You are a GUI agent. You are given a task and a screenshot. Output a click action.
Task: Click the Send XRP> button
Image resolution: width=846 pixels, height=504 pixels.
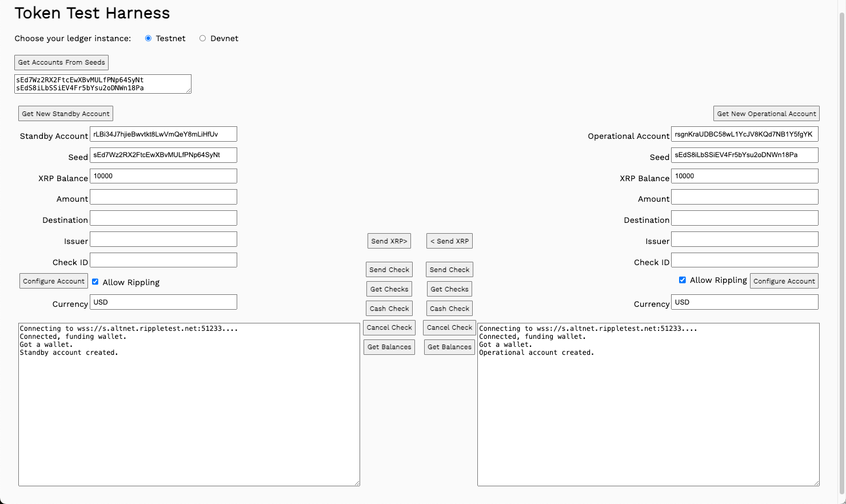[x=389, y=241]
